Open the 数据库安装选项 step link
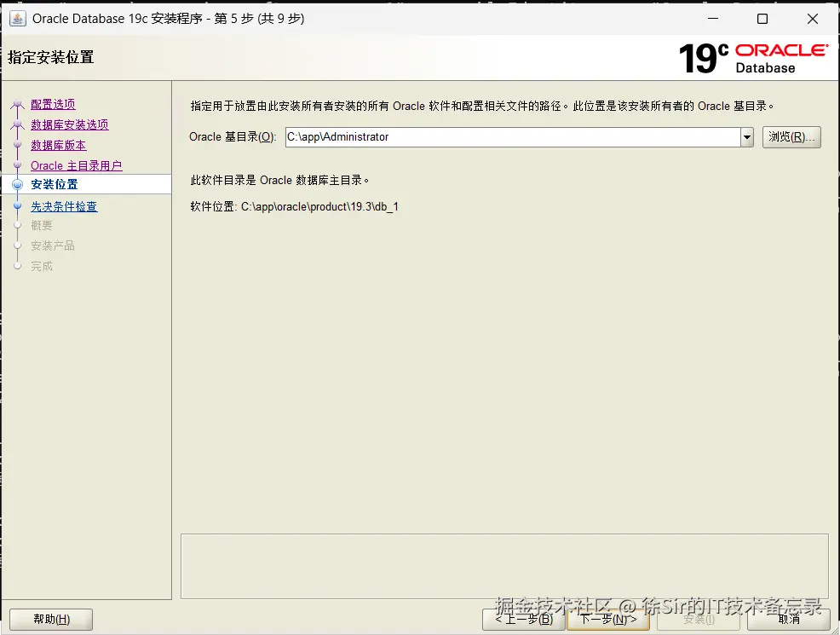 coord(69,124)
